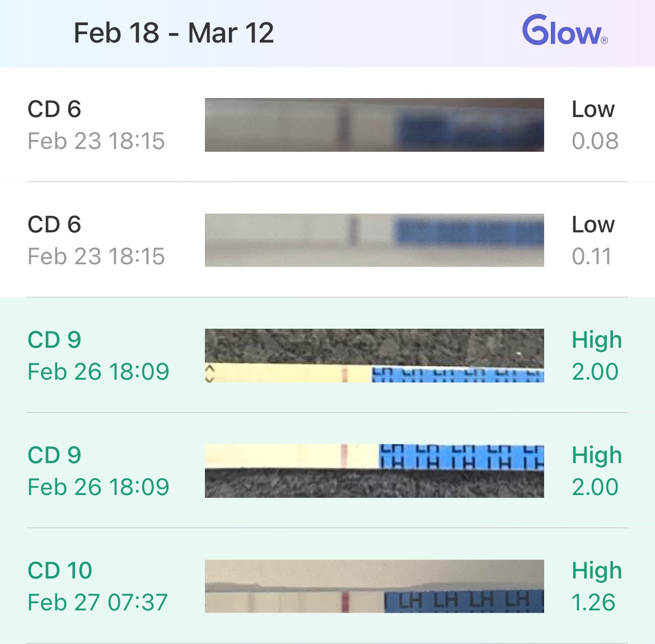This screenshot has width=655, height=644.
Task: Open the blurry CD 6 test strip photo reading 0.08
Action: (375, 124)
